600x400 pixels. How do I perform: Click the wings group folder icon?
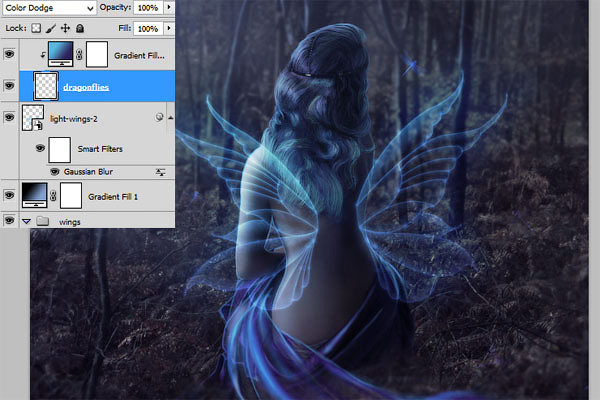pos(42,221)
